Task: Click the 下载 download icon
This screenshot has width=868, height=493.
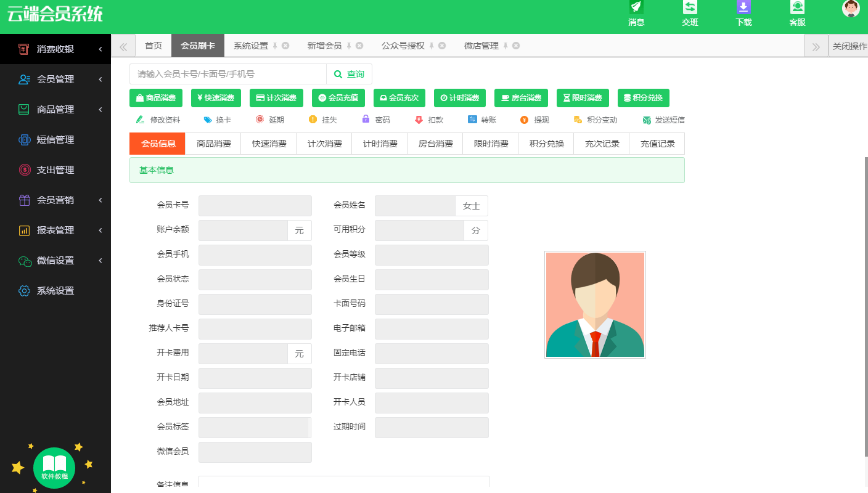Action: 743,7
